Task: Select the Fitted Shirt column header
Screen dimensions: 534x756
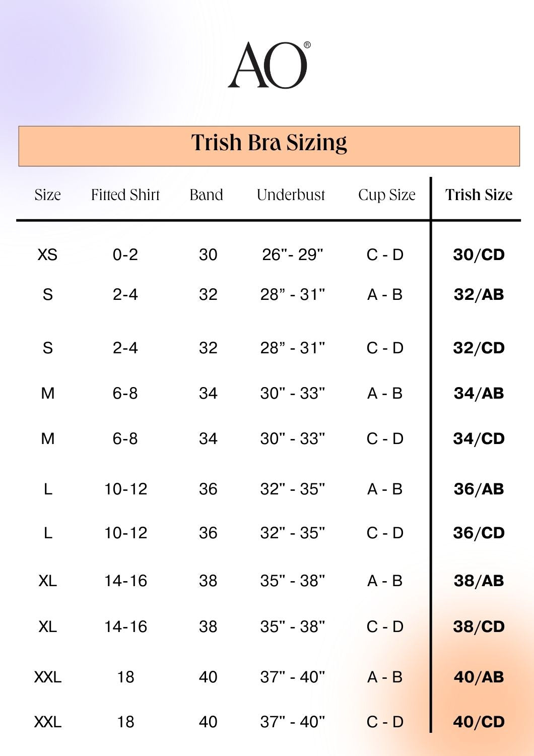Action: click(125, 195)
